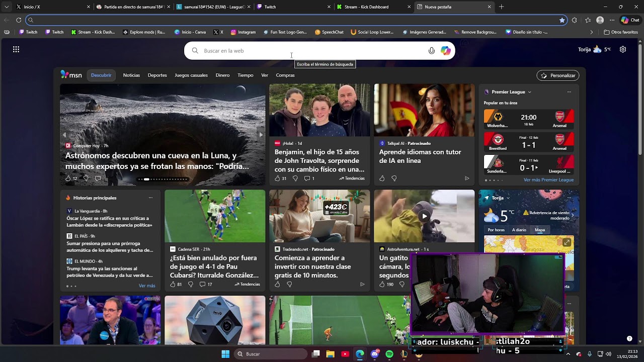The image size is (644, 362).
Task: Open the Windows Start menu
Action: pos(225,354)
